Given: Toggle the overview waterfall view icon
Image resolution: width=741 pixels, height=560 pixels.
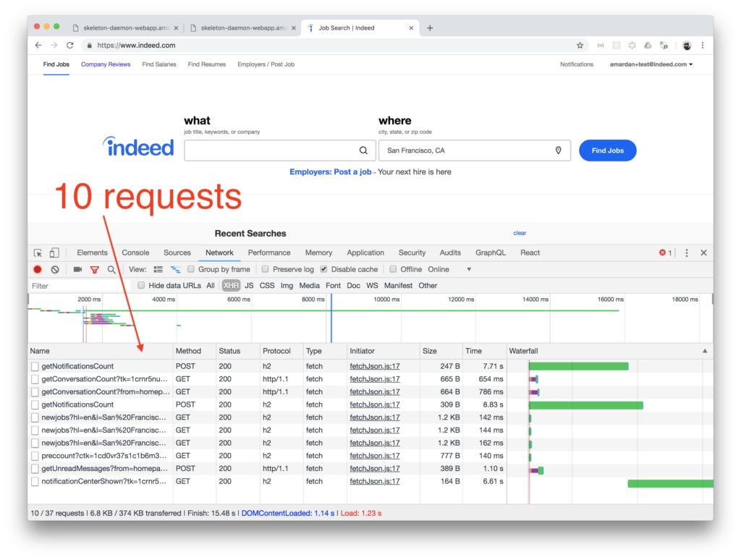Looking at the screenshot, I should pyautogui.click(x=175, y=269).
